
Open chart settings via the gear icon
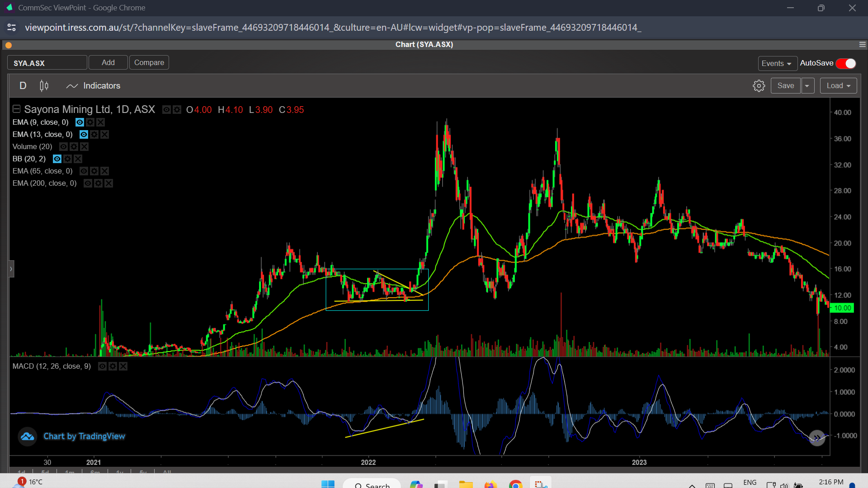pyautogui.click(x=759, y=86)
